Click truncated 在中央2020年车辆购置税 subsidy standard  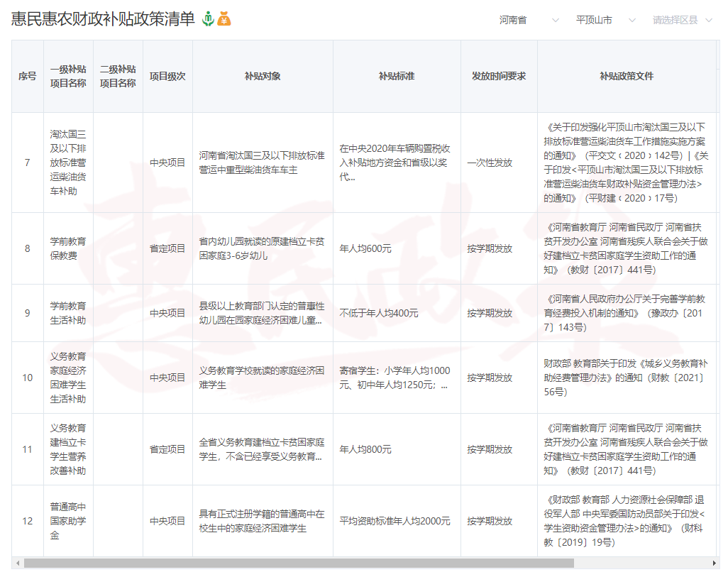coord(395,163)
